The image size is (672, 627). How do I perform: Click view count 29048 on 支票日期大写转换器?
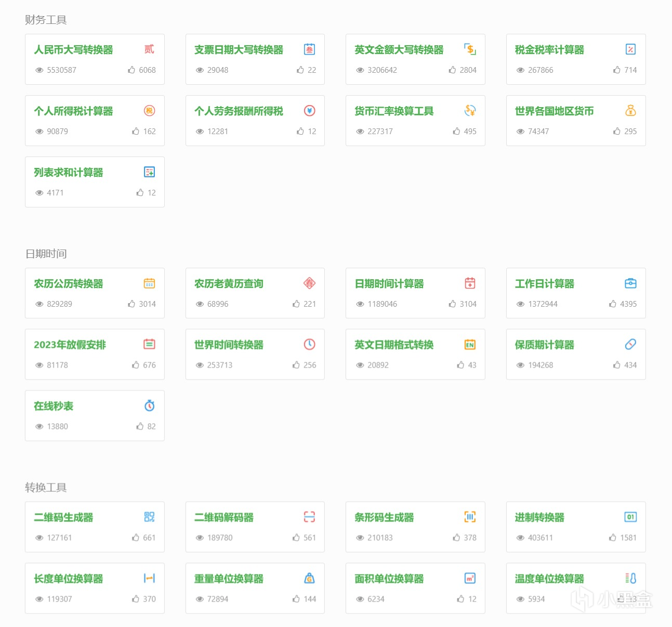coord(218,70)
